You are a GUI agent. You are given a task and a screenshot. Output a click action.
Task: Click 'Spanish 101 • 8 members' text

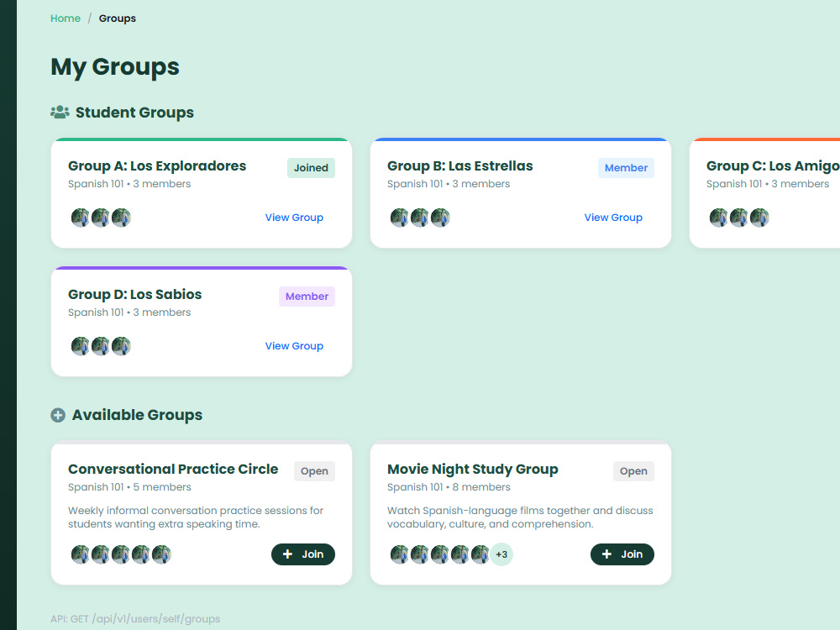pyautogui.click(x=449, y=487)
